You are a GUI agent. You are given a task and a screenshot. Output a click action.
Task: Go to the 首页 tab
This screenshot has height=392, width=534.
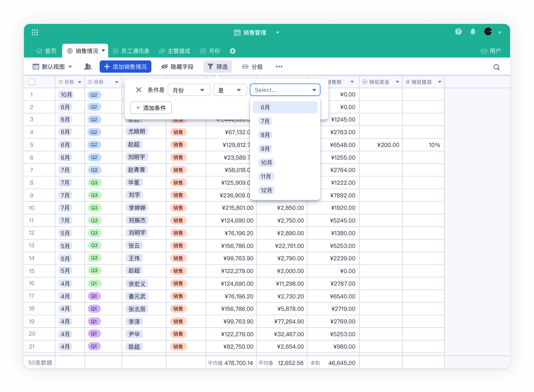pos(46,51)
